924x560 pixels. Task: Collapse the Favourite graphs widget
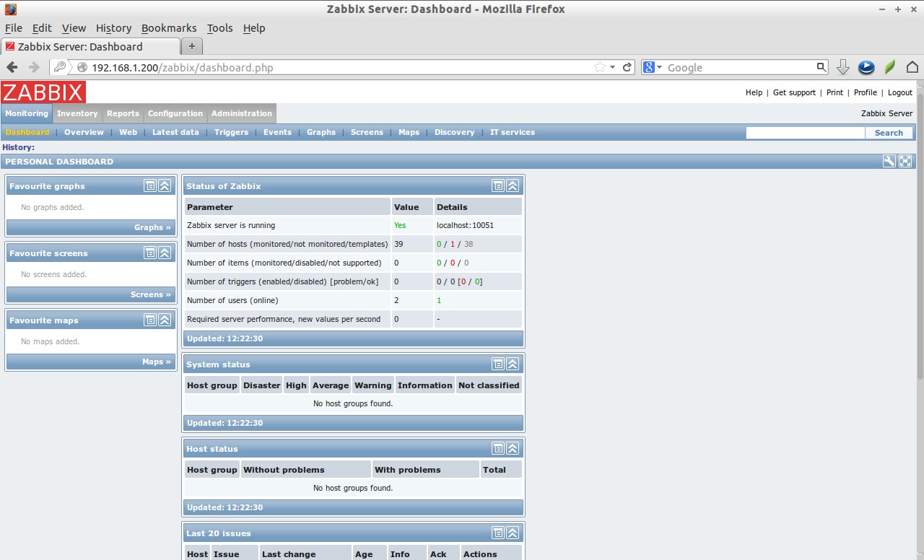165,185
